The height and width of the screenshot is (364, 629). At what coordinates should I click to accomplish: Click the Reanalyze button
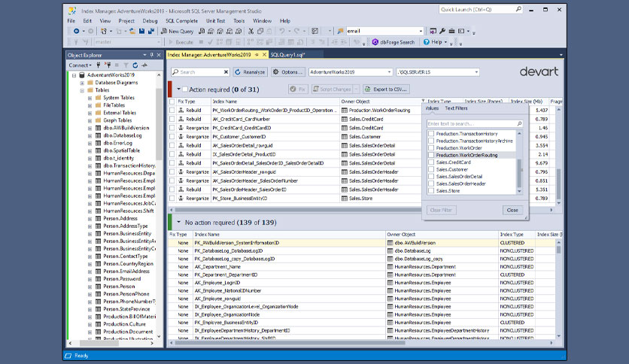click(250, 72)
